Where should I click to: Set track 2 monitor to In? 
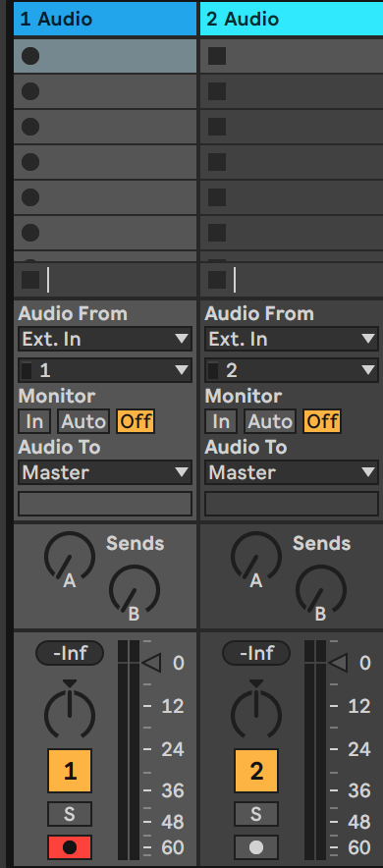pyautogui.click(x=221, y=422)
